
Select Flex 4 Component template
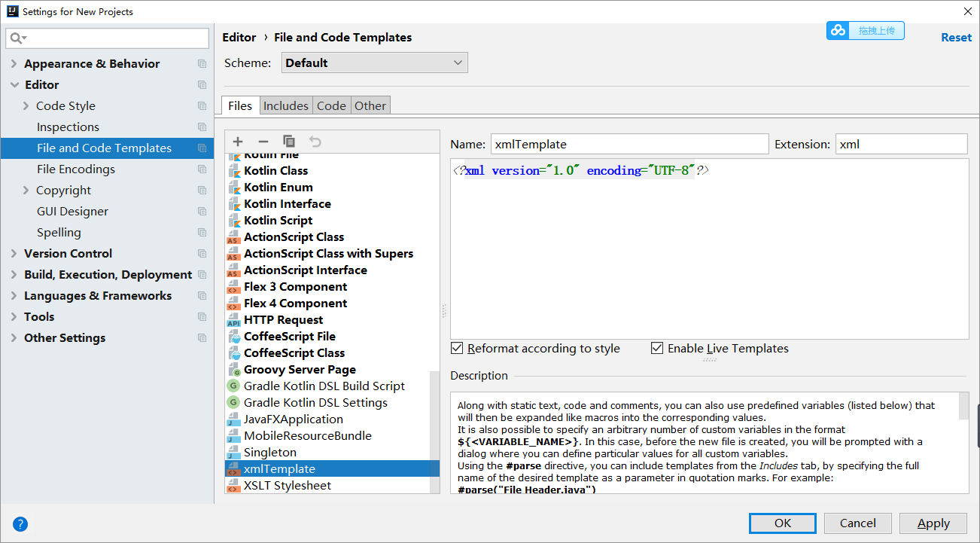click(295, 304)
